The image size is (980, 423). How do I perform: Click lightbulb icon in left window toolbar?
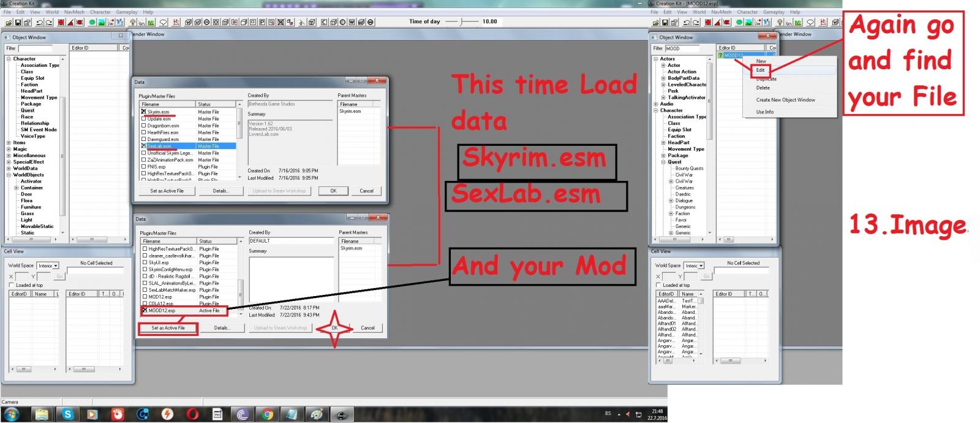point(134,22)
